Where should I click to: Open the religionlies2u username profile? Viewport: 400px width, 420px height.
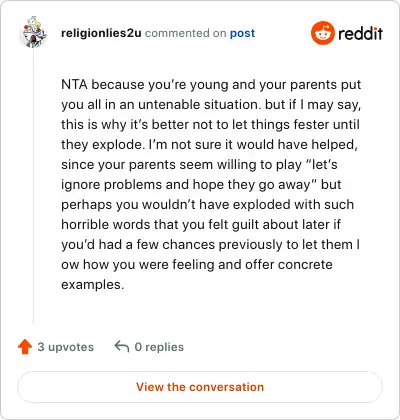click(101, 33)
